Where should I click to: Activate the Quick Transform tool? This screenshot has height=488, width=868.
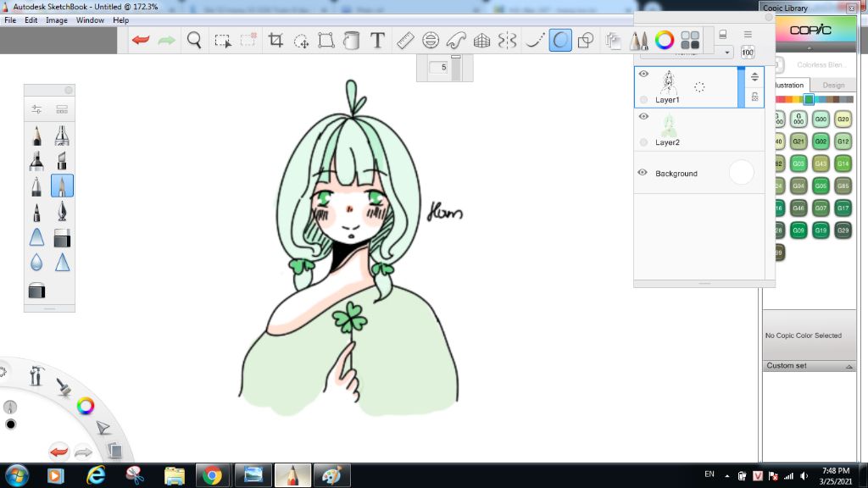click(x=301, y=41)
